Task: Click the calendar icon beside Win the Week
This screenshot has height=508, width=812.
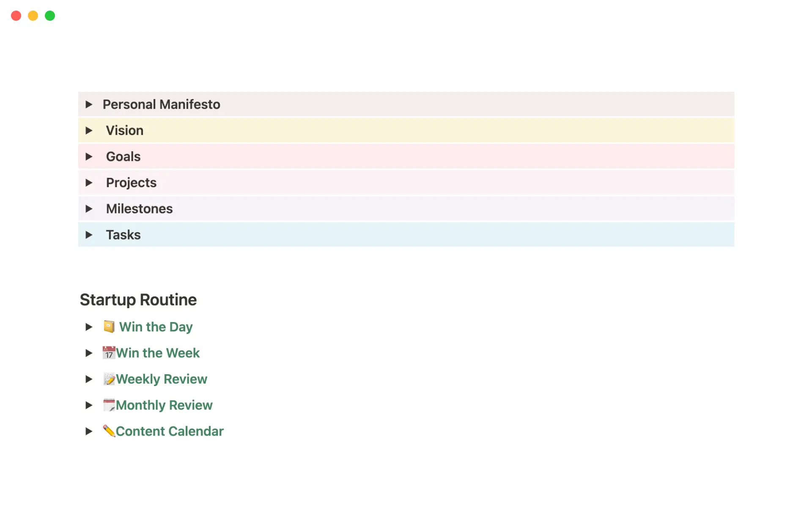Action: [x=109, y=353]
